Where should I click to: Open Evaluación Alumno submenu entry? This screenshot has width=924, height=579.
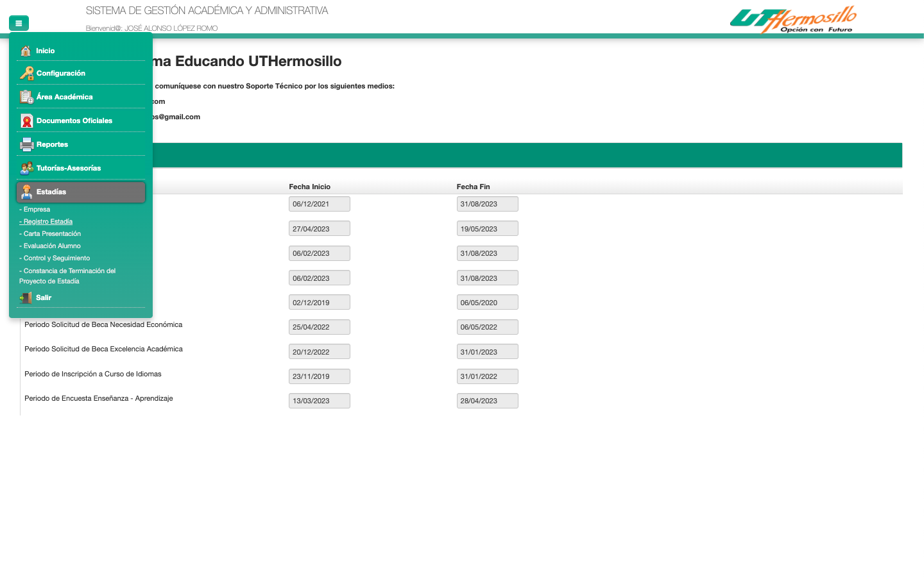coord(52,246)
